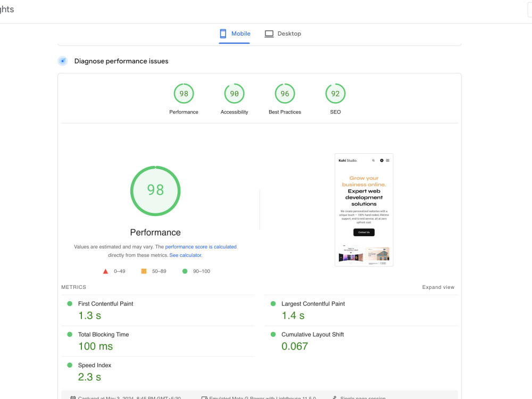
Task: Click the red triangle 0–49 legend icon
Action: point(105,271)
